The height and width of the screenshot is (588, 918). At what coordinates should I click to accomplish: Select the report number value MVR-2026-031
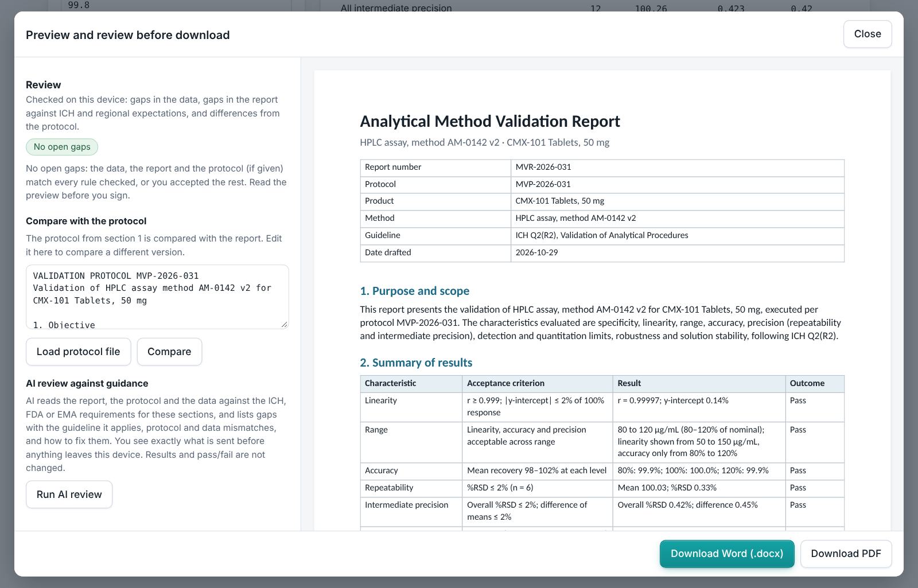(x=543, y=167)
